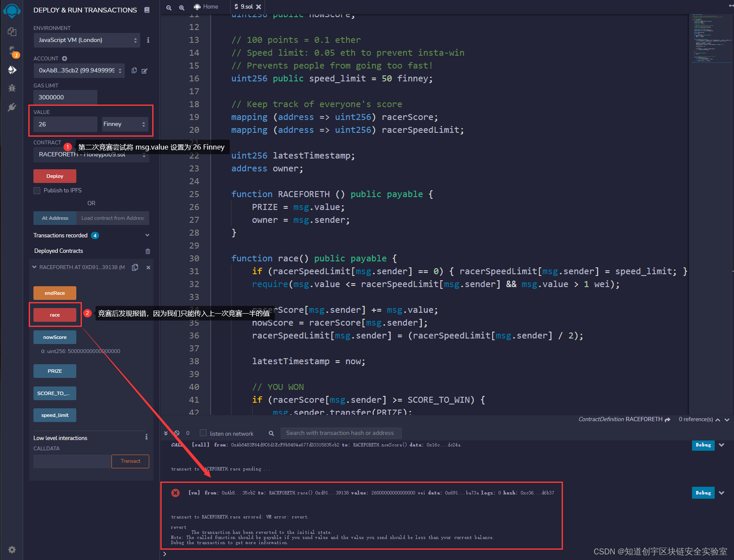Click the environment info icon
Image resolution: width=734 pixels, height=560 pixels.
tap(148, 40)
